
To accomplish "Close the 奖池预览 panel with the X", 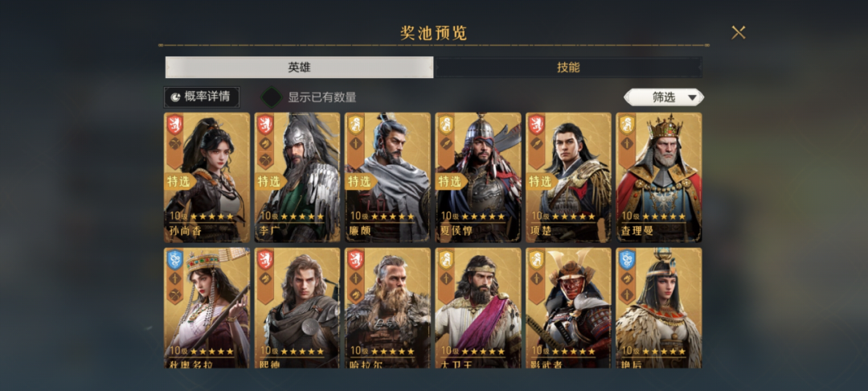I will 739,33.
